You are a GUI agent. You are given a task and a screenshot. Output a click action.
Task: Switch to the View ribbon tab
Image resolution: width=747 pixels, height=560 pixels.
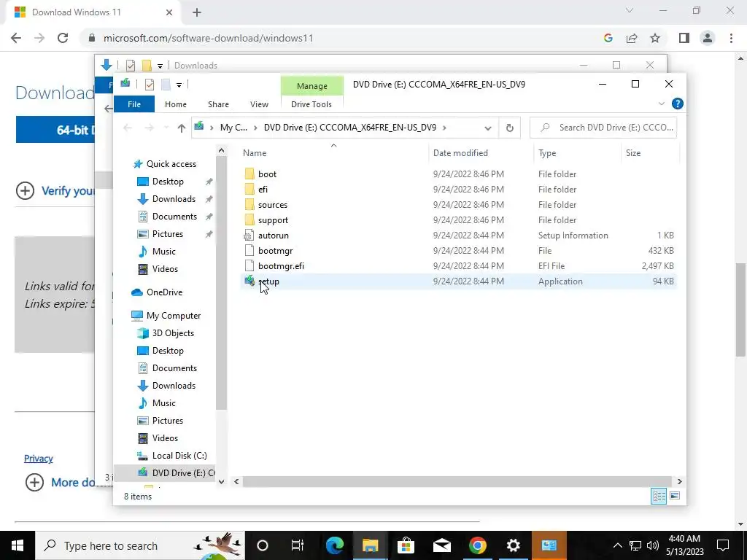coord(259,104)
